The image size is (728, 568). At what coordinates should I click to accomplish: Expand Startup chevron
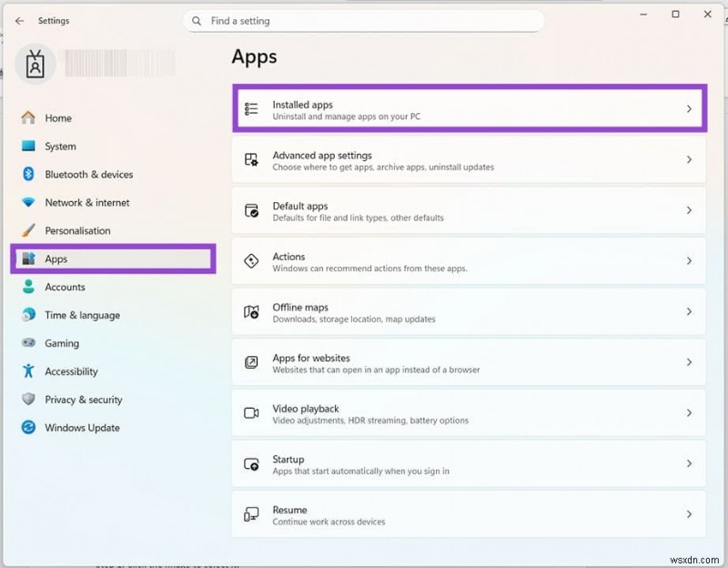coord(689,463)
